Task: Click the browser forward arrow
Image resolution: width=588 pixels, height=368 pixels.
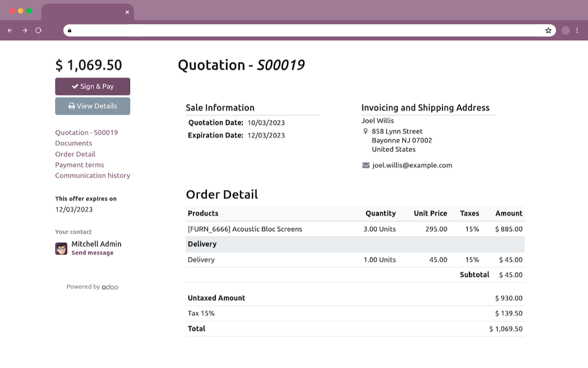Action: (x=25, y=30)
